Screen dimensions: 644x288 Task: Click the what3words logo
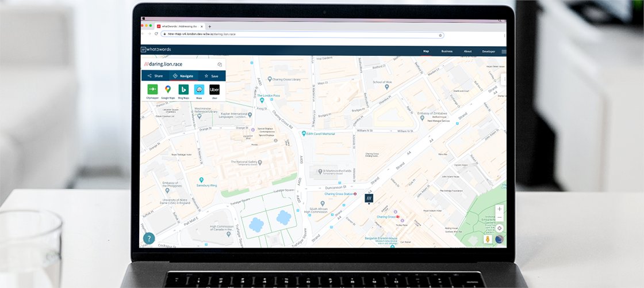coord(156,50)
